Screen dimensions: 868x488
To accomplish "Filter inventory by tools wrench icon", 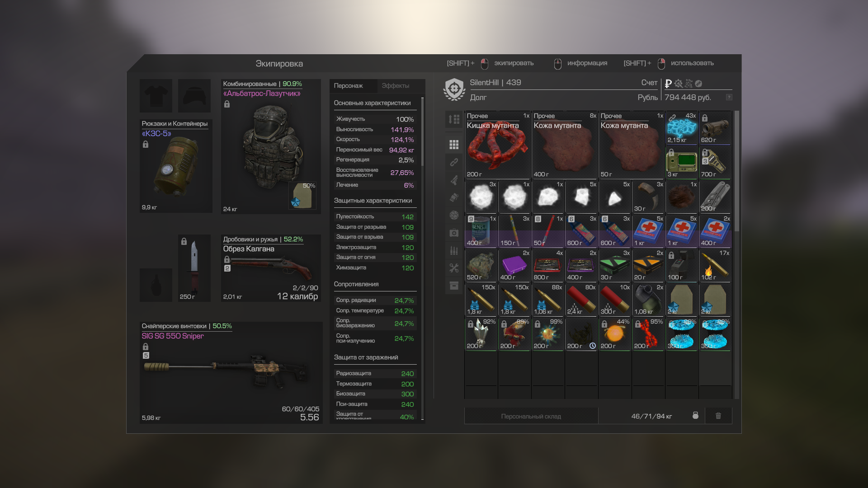I will (x=454, y=268).
